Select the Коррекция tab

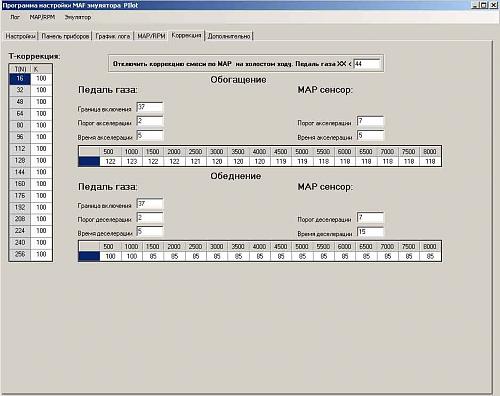186,35
